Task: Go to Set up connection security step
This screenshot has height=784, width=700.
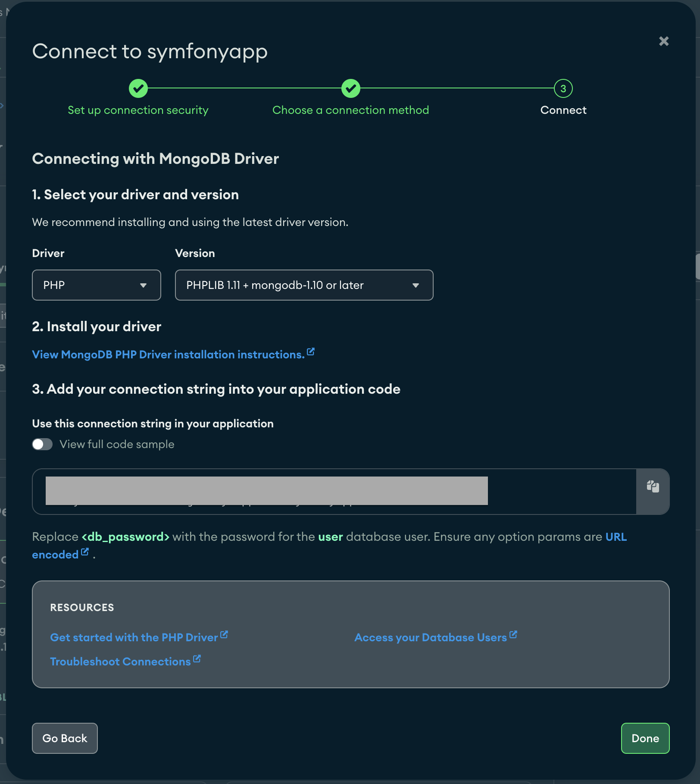Action: coord(138,110)
